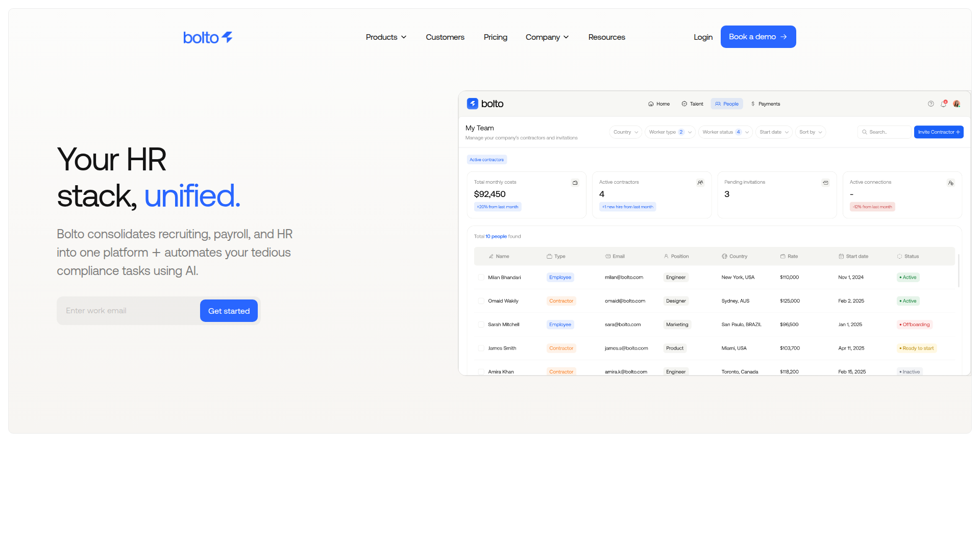This screenshot has width=980, height=551.
Task: Click the people icon on Active contractors card
Action: (700, 183)
